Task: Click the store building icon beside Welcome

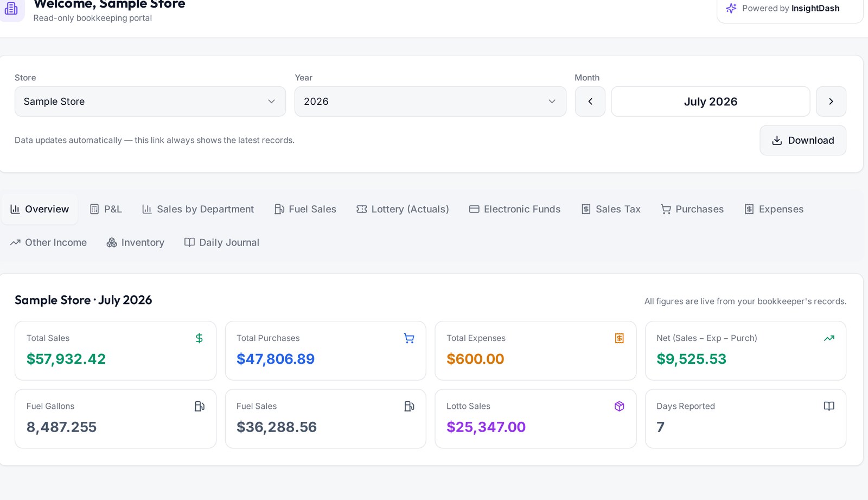Action: [x=11, y=9]
